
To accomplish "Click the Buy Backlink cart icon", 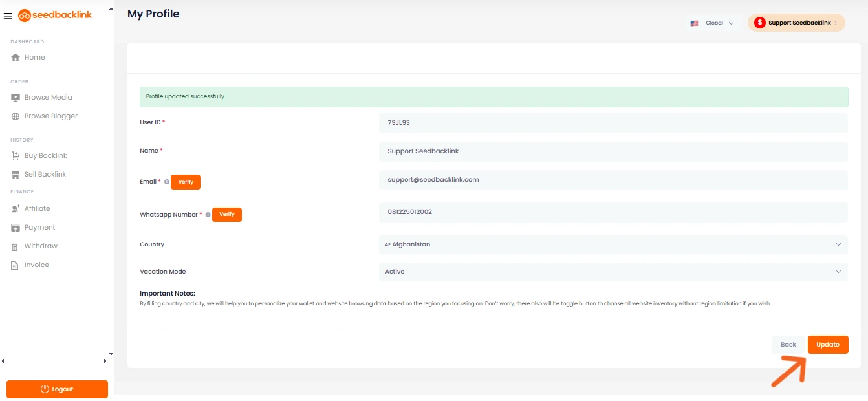I will (x=16, y=156).
